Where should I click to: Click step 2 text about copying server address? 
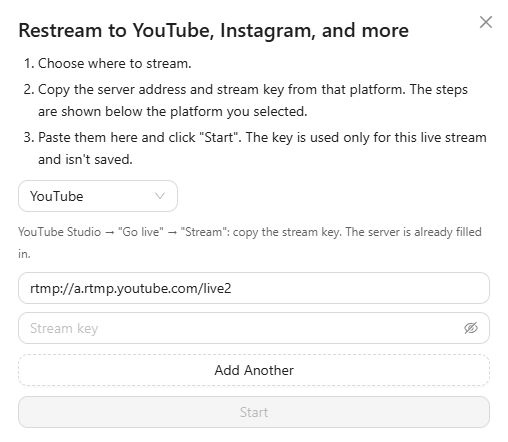[253, 100]
